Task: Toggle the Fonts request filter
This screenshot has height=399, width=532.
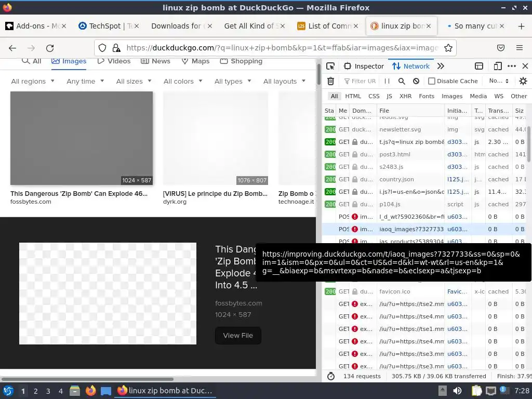Action: [427, 96]
